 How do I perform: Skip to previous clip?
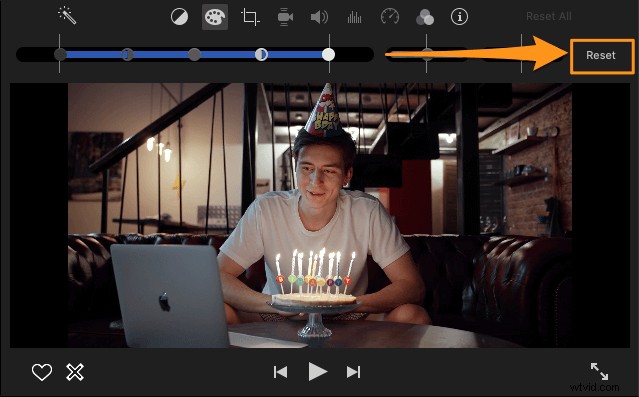[x=280, y=372]
